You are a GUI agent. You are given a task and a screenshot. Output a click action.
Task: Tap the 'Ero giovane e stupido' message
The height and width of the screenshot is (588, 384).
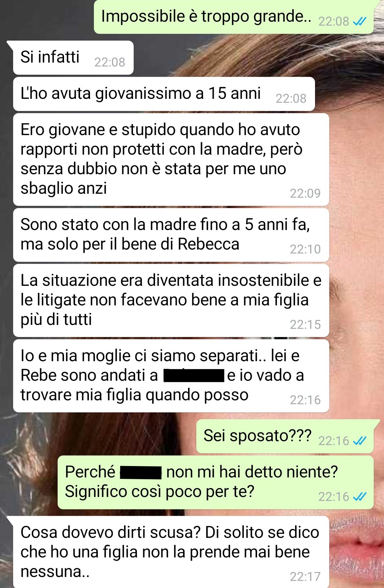(x=171, y=159)
